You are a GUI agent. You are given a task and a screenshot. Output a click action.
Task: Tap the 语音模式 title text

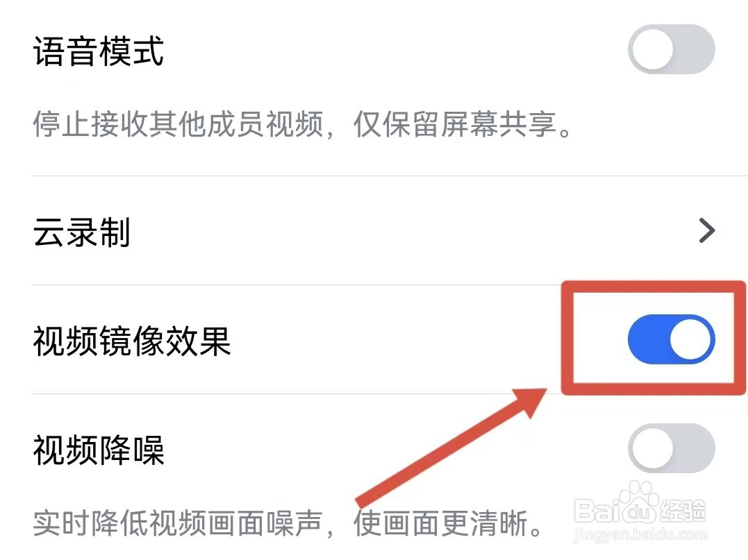pyautogui.click(x=98, y=51)
